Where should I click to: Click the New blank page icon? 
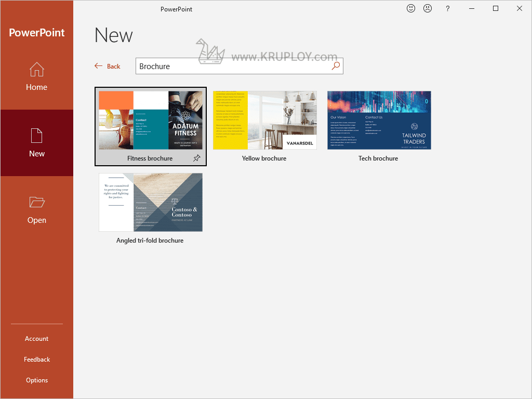coord(37,136)
